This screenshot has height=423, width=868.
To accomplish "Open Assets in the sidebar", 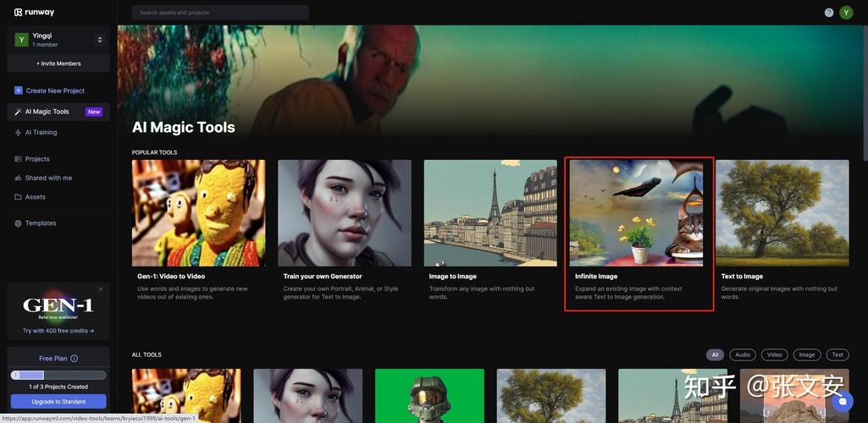I will click(35, 197).
